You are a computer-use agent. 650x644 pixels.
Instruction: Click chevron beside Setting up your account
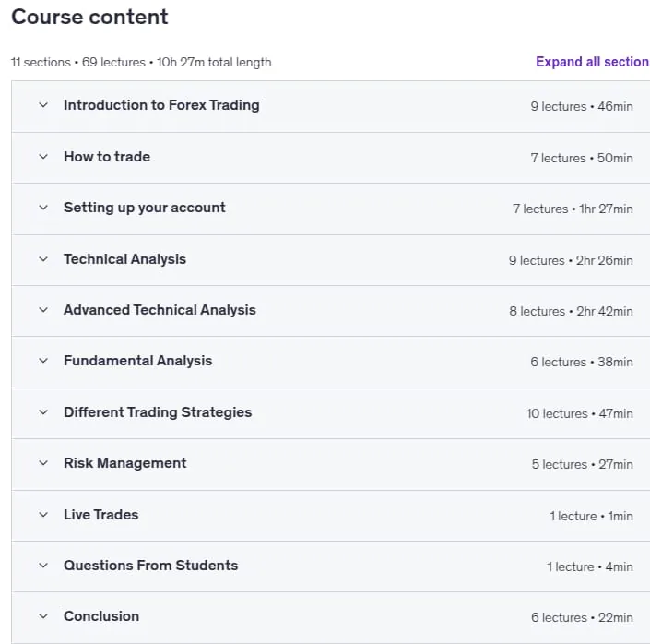(x=43, y=207)
